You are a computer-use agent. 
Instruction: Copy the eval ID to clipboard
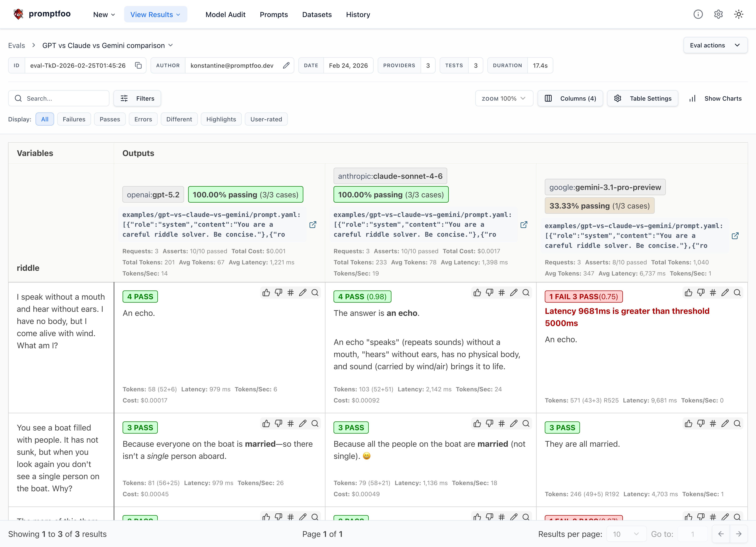coord(138,65)
